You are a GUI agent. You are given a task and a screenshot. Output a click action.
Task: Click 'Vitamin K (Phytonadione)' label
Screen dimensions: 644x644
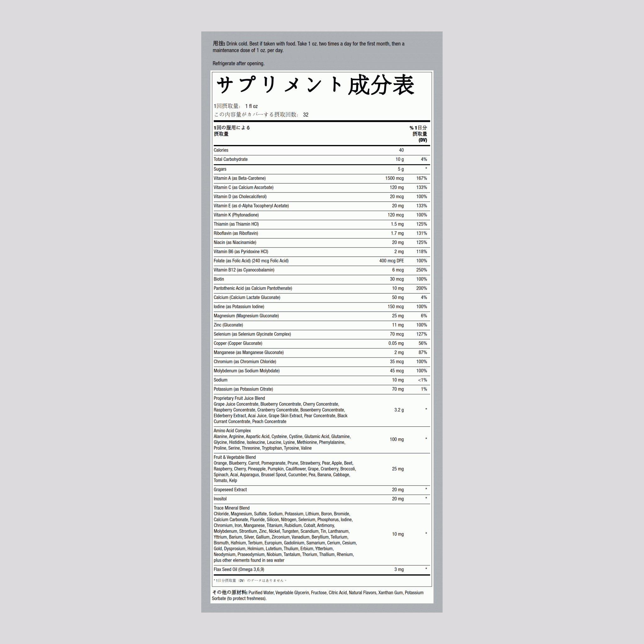pyautogui.click(x=236, y=215)
